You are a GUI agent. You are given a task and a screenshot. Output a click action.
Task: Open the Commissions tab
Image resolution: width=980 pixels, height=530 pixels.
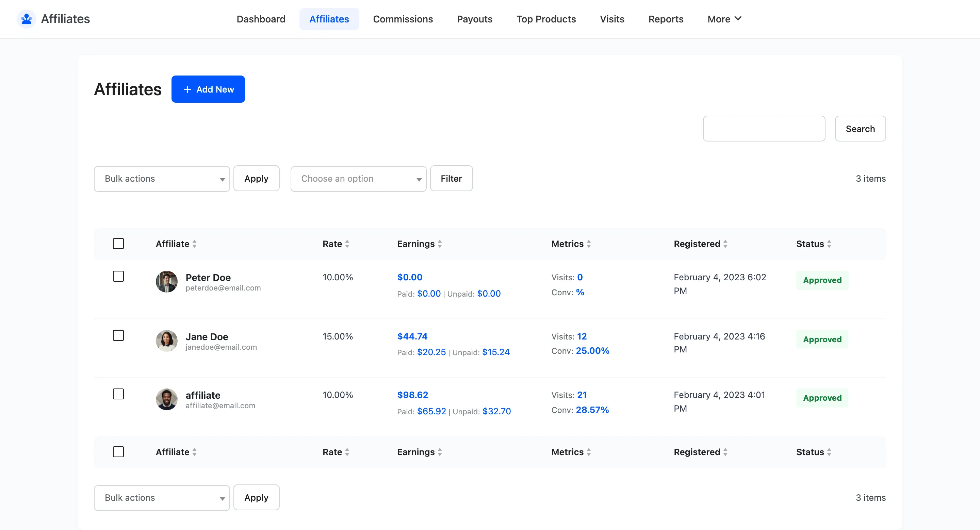(403, 19)
